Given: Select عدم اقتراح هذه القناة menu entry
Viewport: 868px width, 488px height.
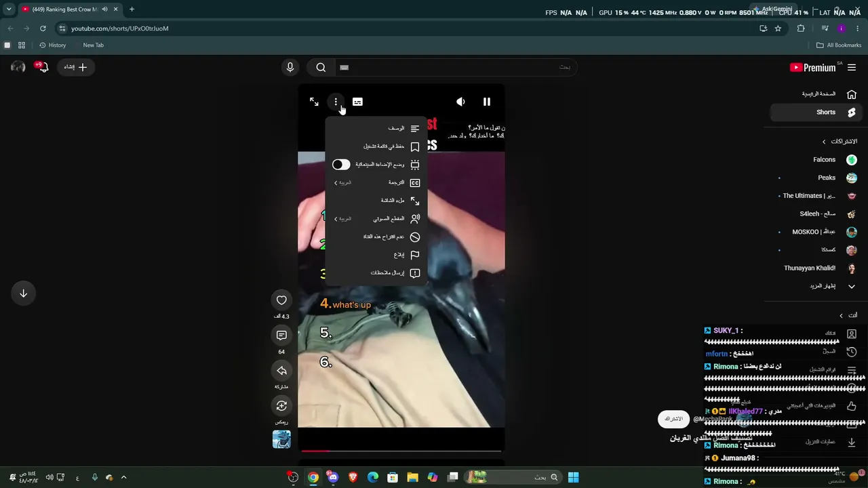Looking at the screenshot, I should [376, 237].
